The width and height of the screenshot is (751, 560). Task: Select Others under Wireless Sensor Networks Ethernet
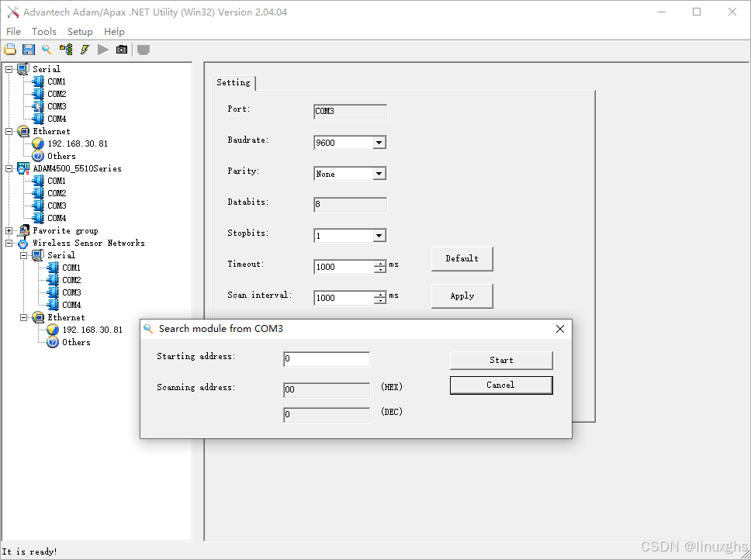(76, 342)
